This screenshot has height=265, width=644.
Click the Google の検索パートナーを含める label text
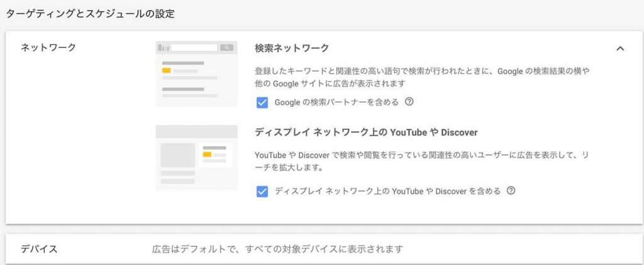coord(337,102)
